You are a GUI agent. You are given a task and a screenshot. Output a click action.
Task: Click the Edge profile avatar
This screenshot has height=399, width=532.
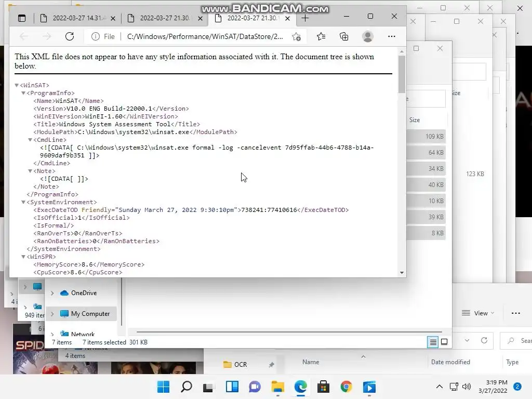tap(368, 36)
